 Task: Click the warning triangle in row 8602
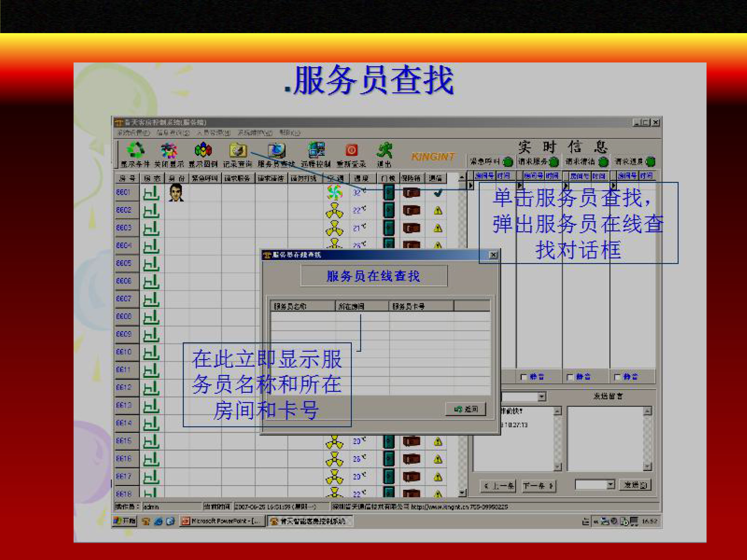(438, 211)
